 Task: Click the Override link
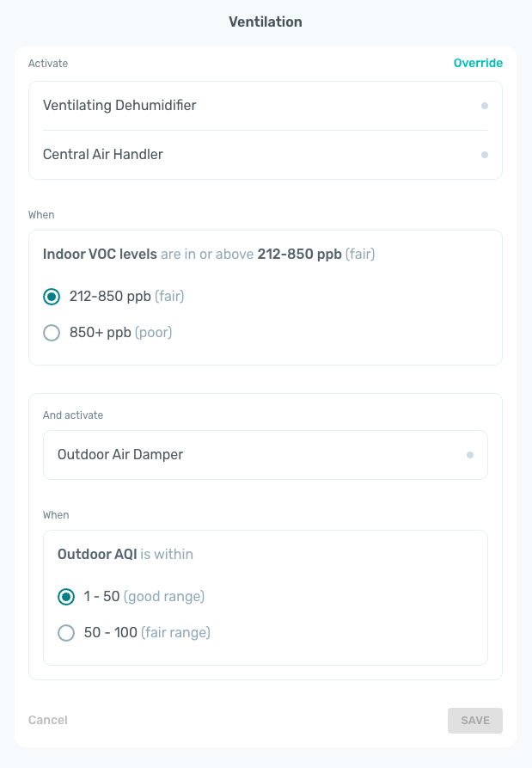478,63
